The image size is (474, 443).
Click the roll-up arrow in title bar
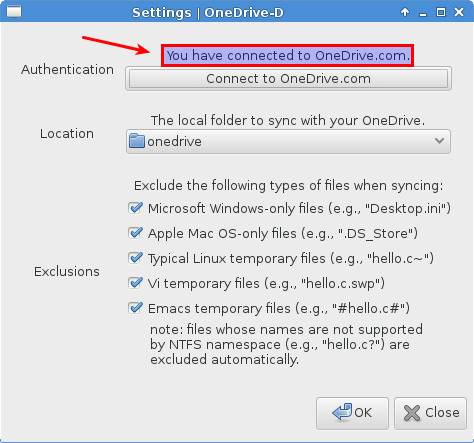point(405,12)
